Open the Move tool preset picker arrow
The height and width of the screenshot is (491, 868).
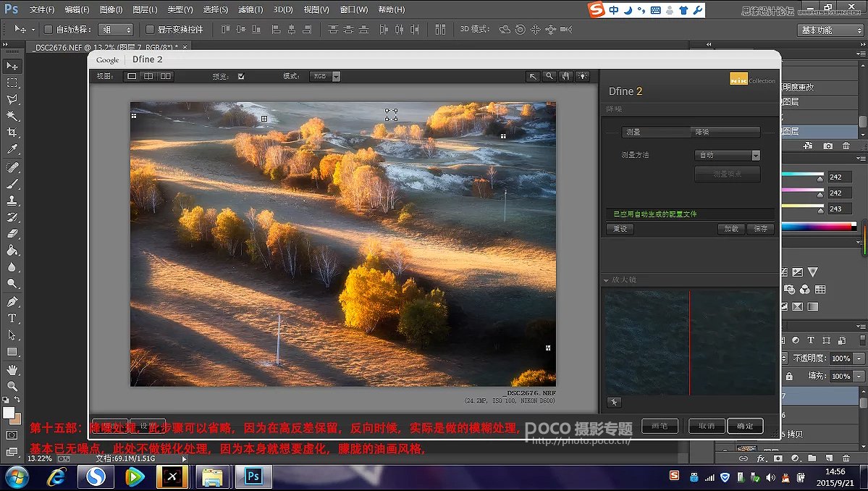[x=33, y=30]
